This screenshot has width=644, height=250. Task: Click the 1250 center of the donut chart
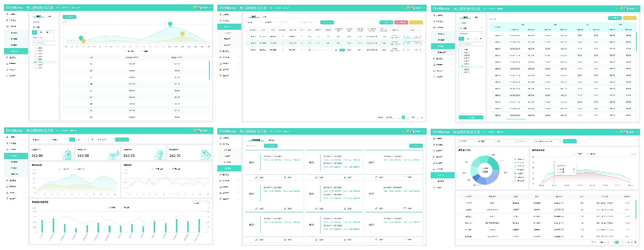pos(485,171)
